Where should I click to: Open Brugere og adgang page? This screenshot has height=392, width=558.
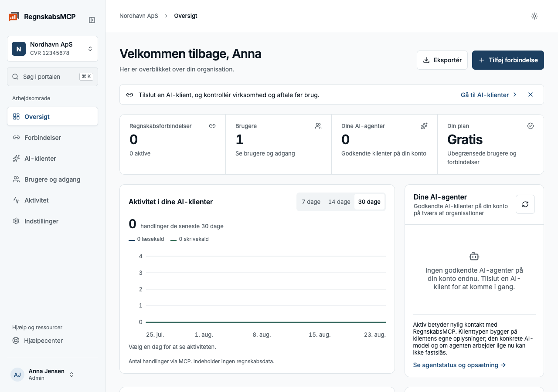[52, 179]
